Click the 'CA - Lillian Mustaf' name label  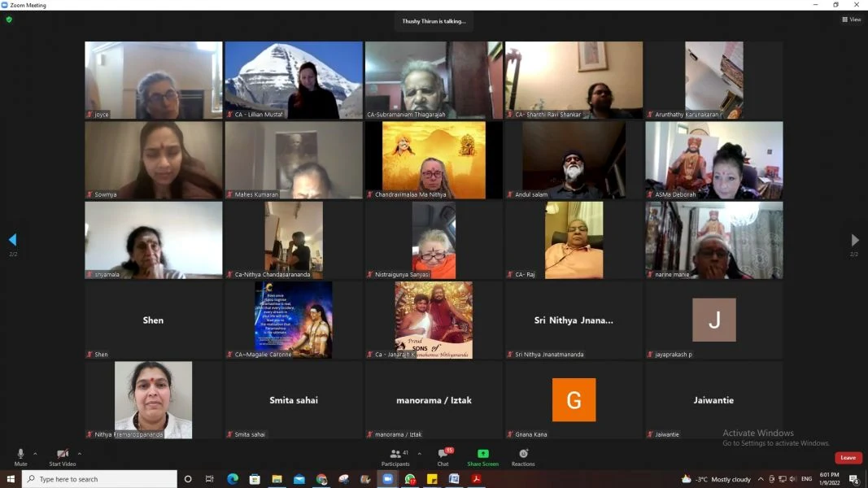(x=259, y=115)
